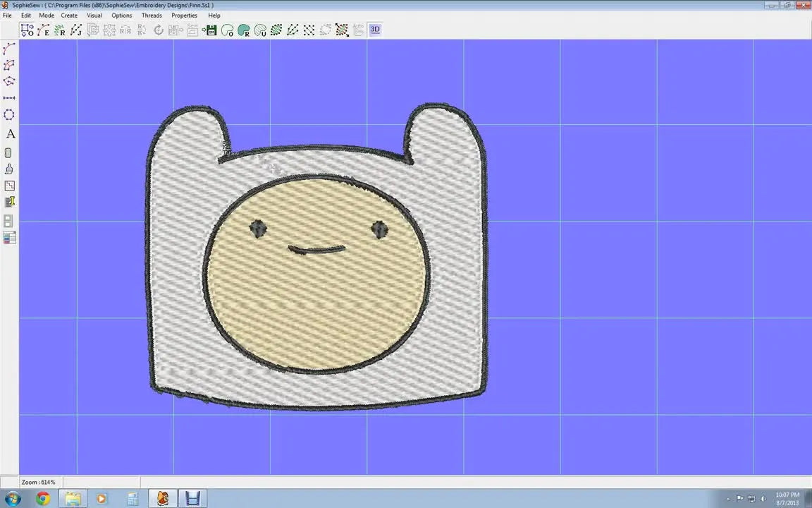
Task: Click the red-green stitch direction arrow icon
Action: 342,30
